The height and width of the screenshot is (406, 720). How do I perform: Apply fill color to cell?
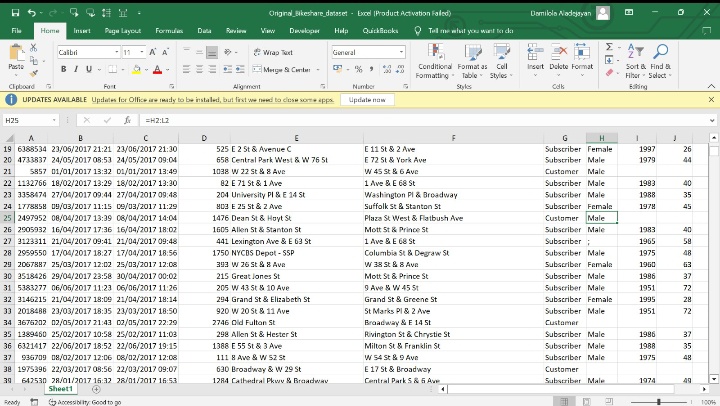(136, 69)
